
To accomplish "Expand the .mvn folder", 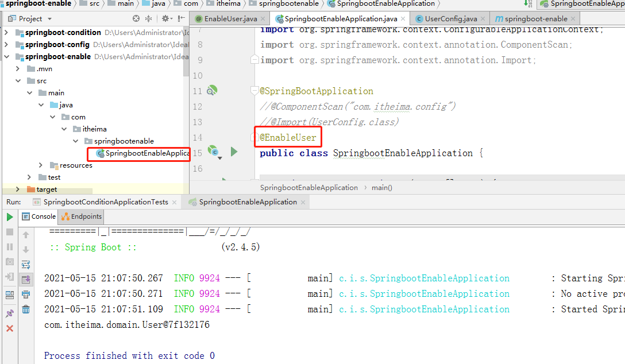I will 18,68.
